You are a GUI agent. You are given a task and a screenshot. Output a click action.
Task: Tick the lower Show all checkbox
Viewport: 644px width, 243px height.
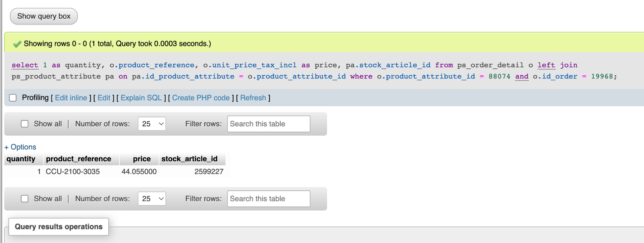click(24, 199)
